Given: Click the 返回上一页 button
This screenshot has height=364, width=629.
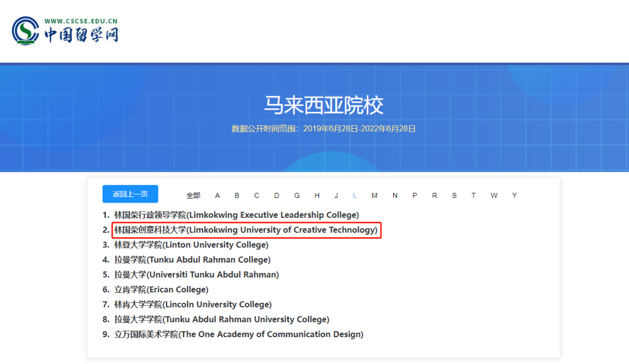Looking at the screenshot, I should (130, 195).
